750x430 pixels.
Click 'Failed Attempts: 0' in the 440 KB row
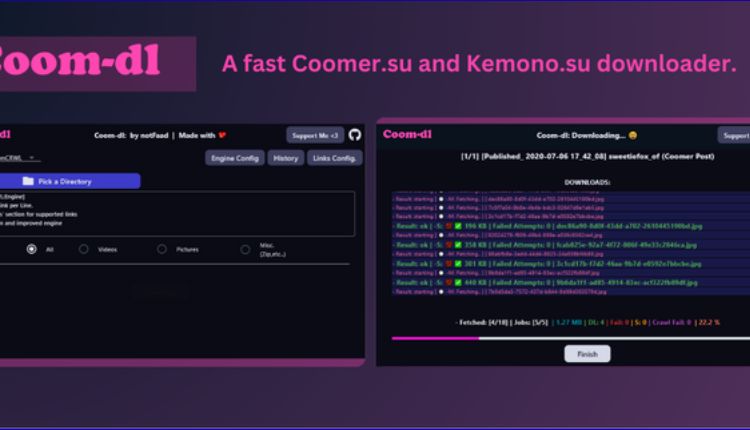tap(520, 283)
